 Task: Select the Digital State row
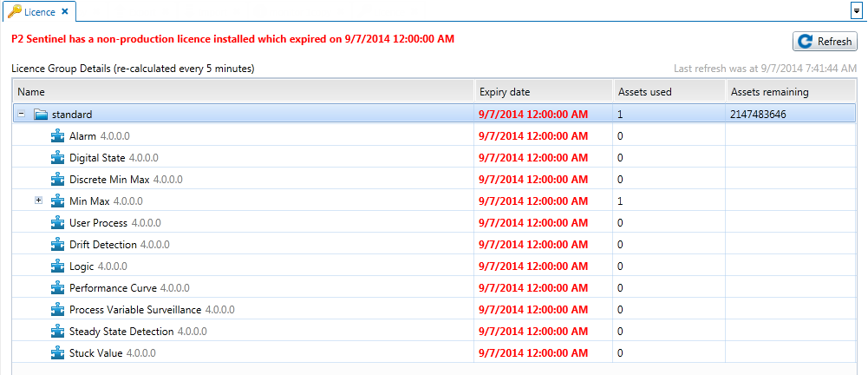(x=434, y=157)
